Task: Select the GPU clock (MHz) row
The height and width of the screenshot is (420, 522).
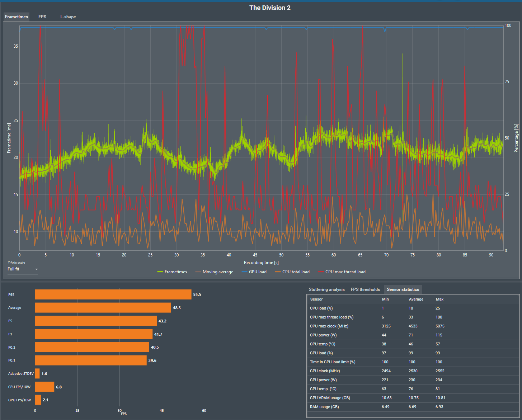Action: tap(413, 371)
